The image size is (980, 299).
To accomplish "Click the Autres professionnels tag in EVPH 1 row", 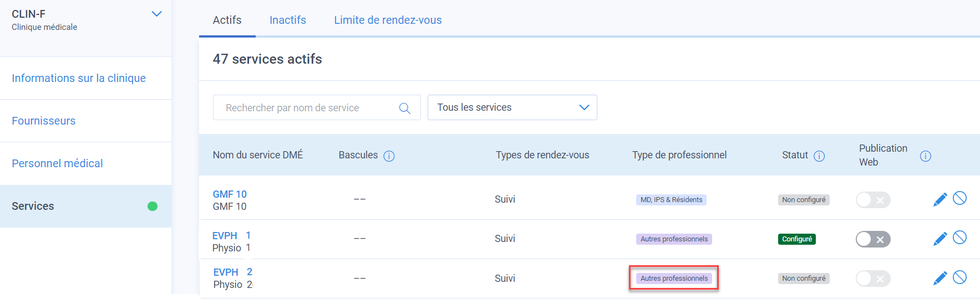I will (x=674, y=239).
